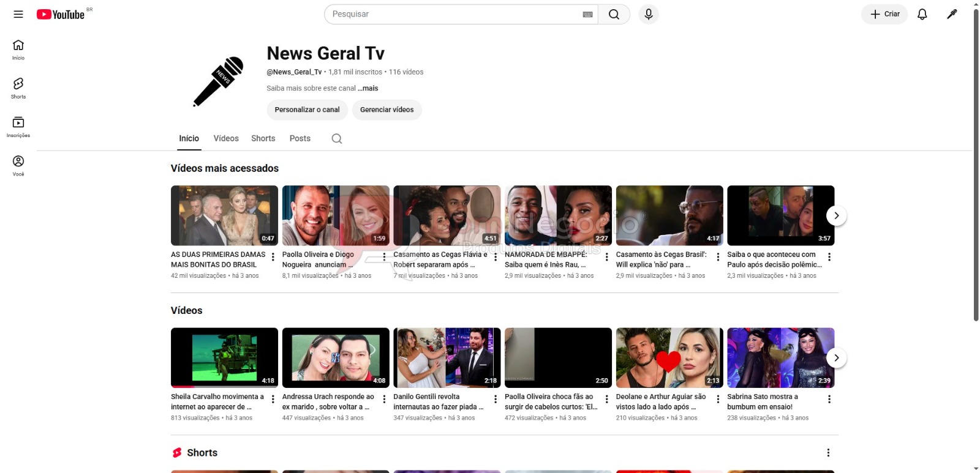Open Shorts section options menu
980x473 pixels.
point(828,453)
